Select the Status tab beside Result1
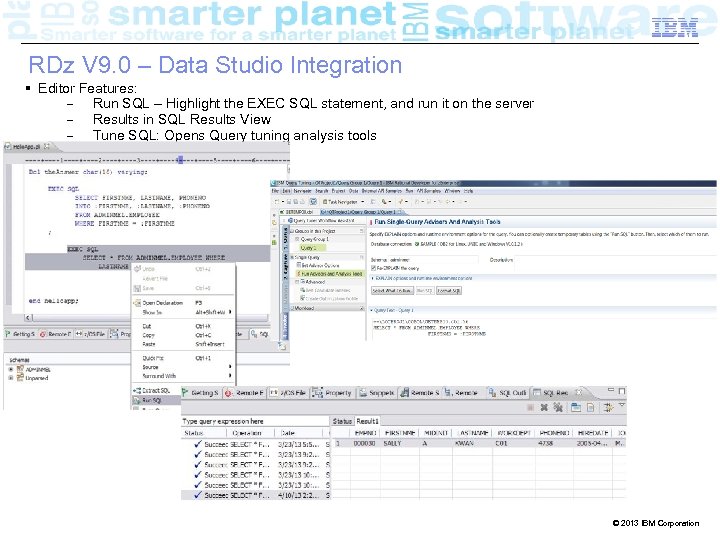 (342, 421)
